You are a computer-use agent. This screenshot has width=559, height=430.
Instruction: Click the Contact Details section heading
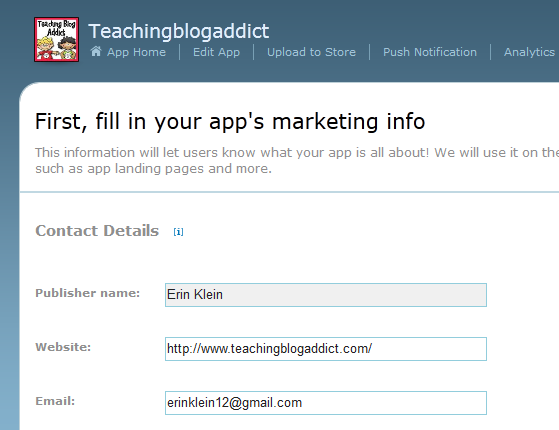coord(97,231)
